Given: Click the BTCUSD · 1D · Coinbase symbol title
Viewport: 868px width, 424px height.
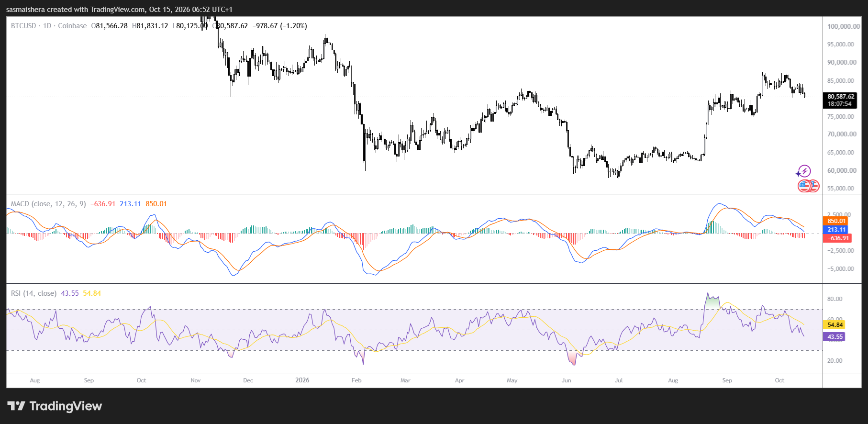Looking at the screenshot, I should click(49, 26).
